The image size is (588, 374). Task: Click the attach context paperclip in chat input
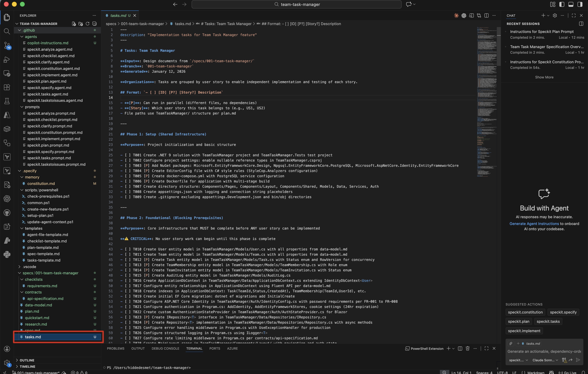[511, 344]
